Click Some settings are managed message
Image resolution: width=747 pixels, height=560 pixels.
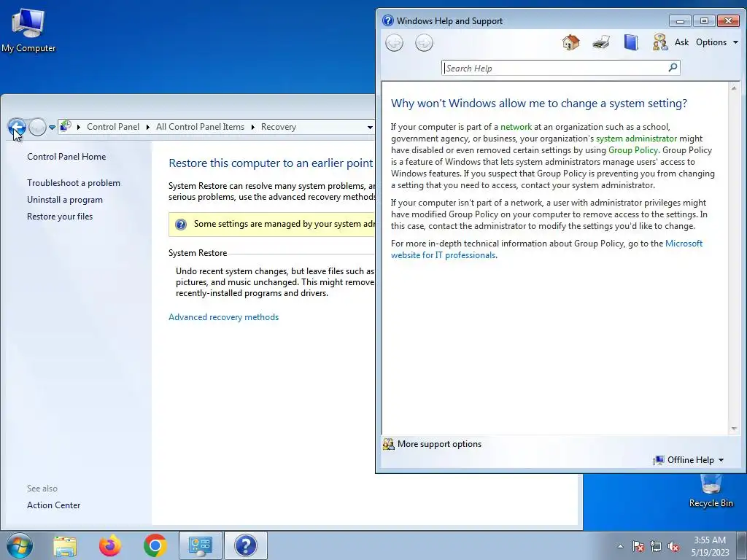[284, 224]
